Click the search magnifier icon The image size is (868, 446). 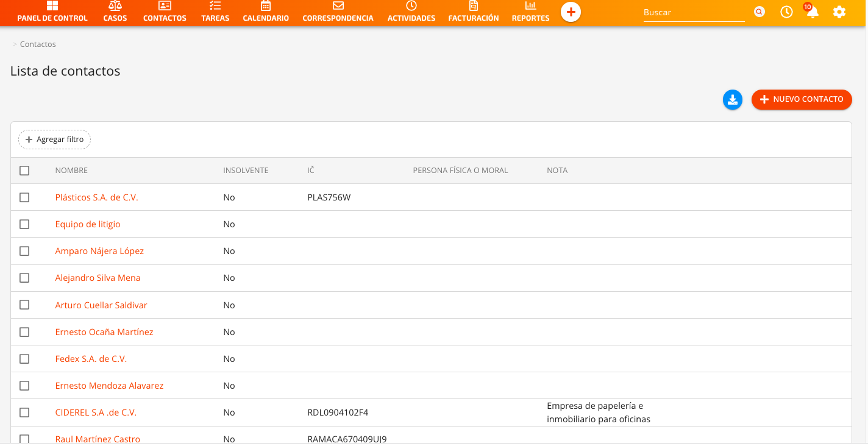(759, 12)
